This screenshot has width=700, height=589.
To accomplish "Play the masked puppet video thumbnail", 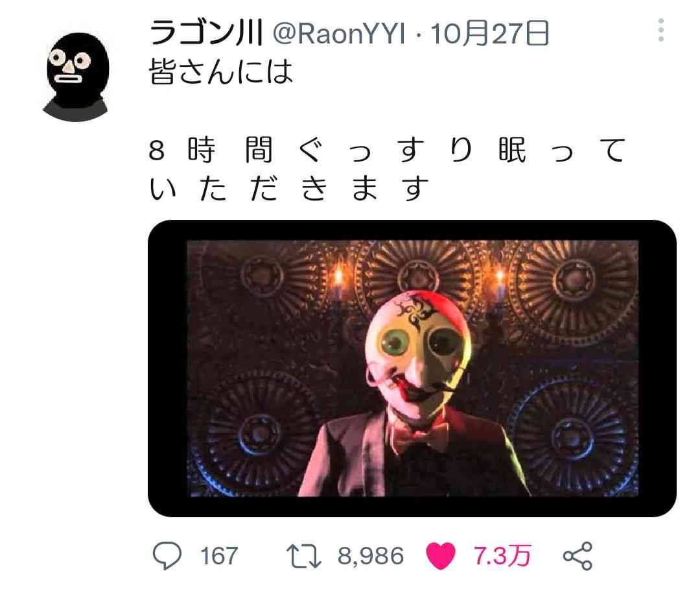I will 412,368.
